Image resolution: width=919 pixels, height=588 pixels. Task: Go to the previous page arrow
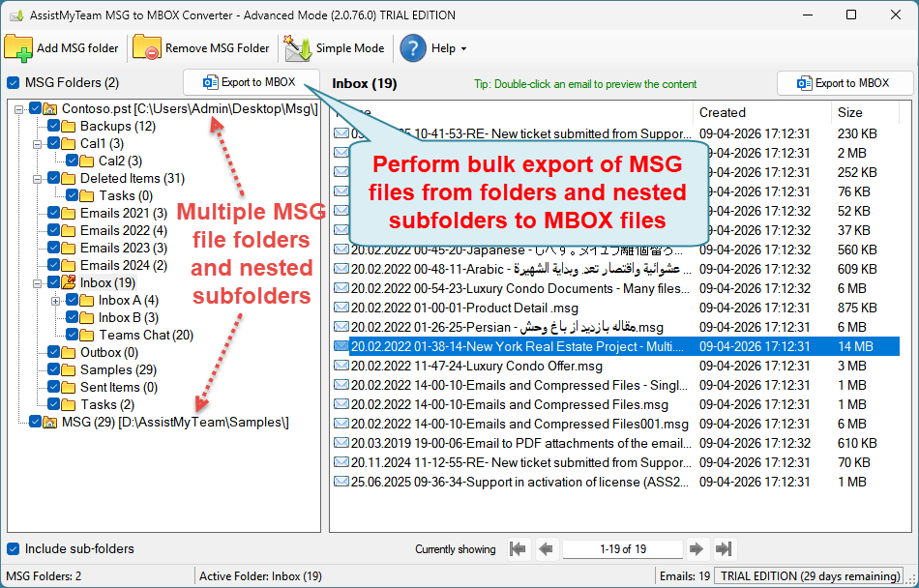click(x=546, y=549)
